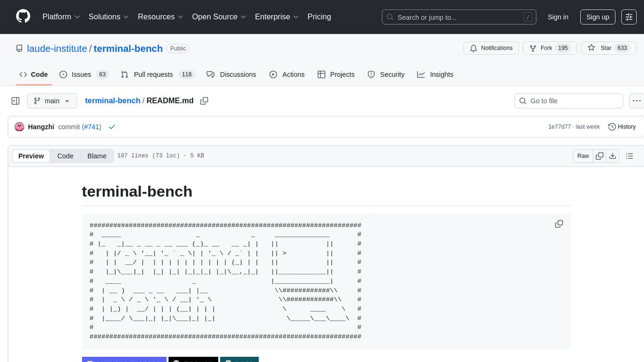Switch to the Code tab

[34, 74]
